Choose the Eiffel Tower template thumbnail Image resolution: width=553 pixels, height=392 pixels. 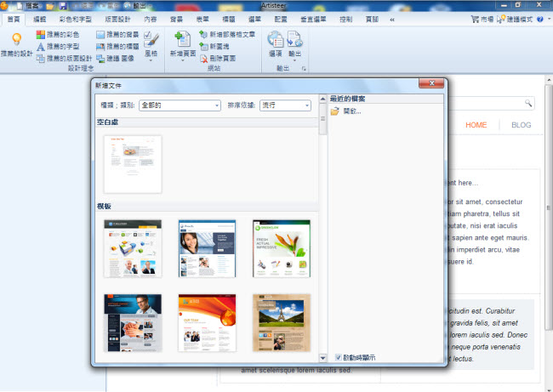coord(282,322)
